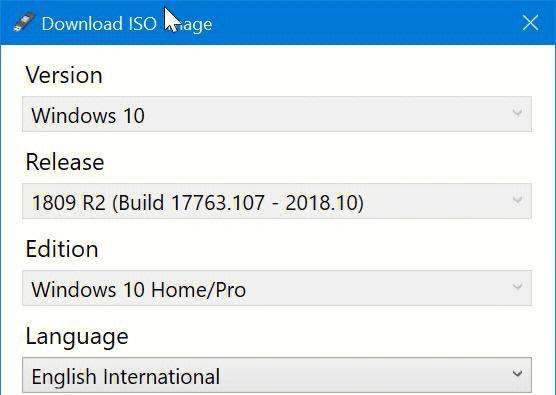Select the 'Windows 10' value text
The width and height of the screenshot is (556, 395).
pyautogui.click(x=88, y=116)
